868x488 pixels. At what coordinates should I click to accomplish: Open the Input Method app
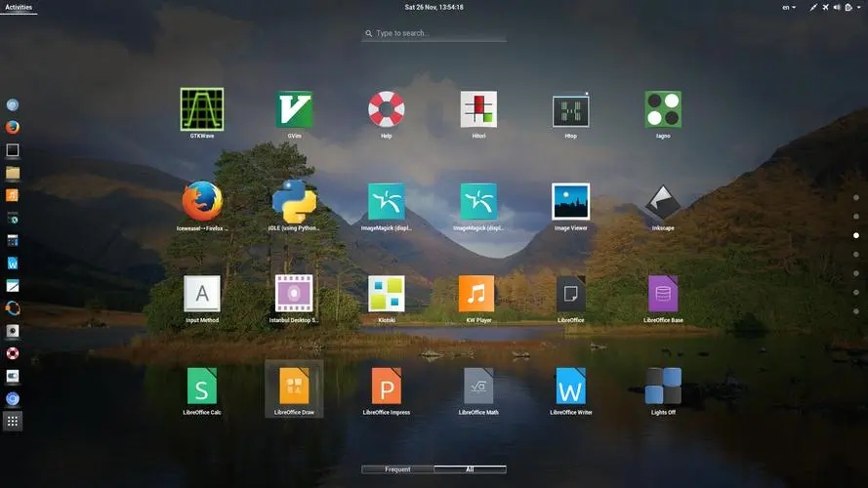pyautogui.click(x=202, y=294)
